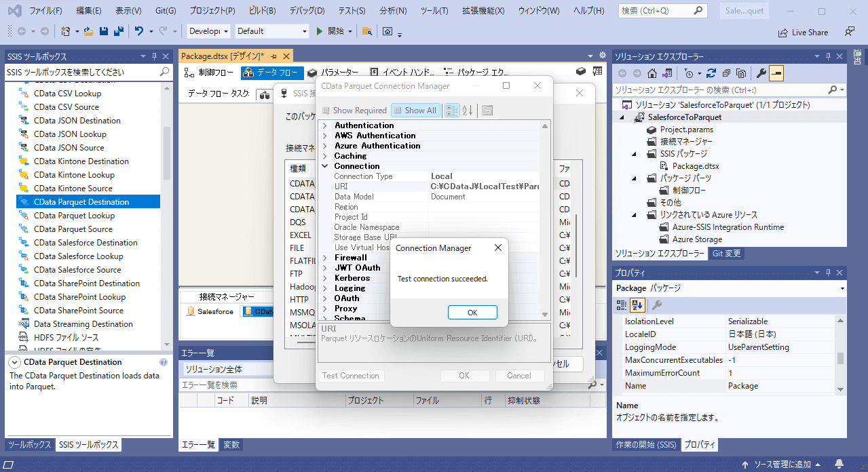Click the Undo arrow in the main toolbar
Screen dimensions: 868x472
click(138, 31)
